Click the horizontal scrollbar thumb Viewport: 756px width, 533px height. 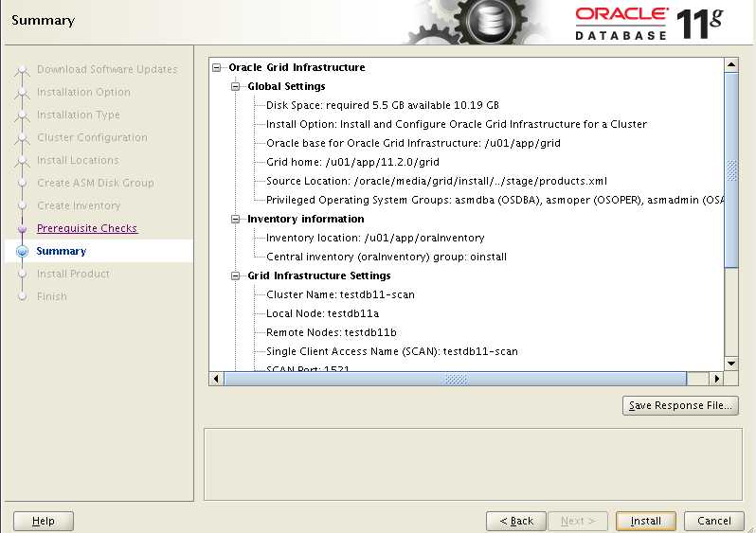coord(455,379)
